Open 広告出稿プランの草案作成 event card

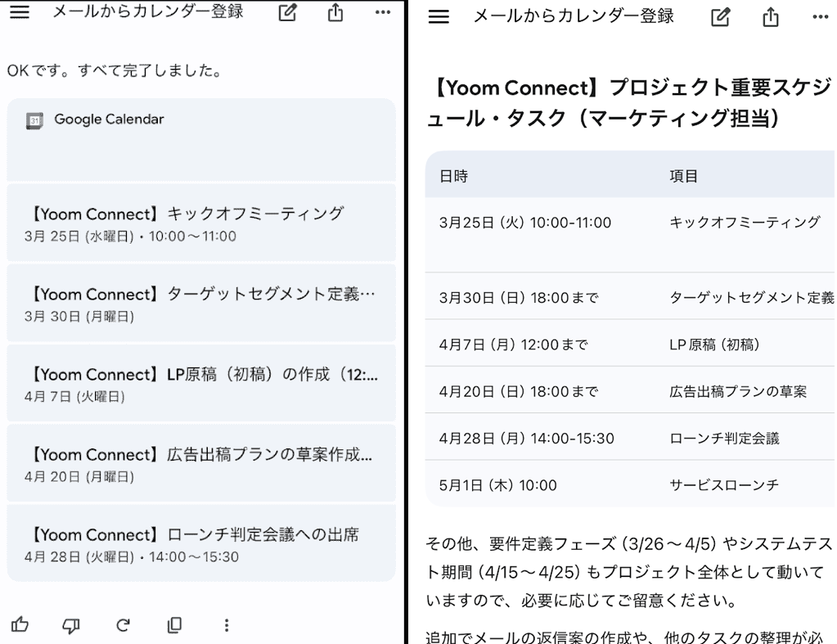point(201,463)
